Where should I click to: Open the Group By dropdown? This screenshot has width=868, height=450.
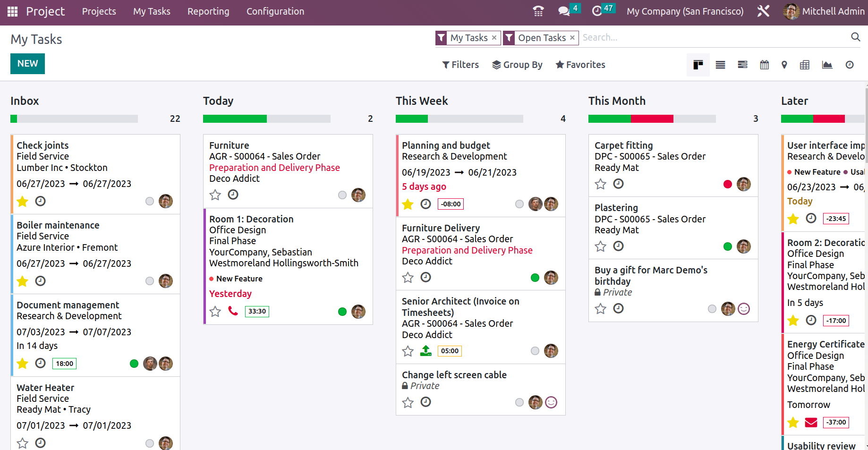pos(517,65)
